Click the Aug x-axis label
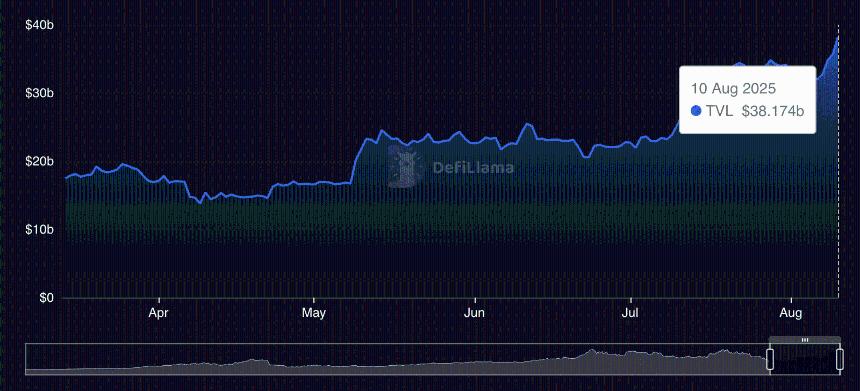The width and height of the screenshot is (860, 391). [791, 314]
